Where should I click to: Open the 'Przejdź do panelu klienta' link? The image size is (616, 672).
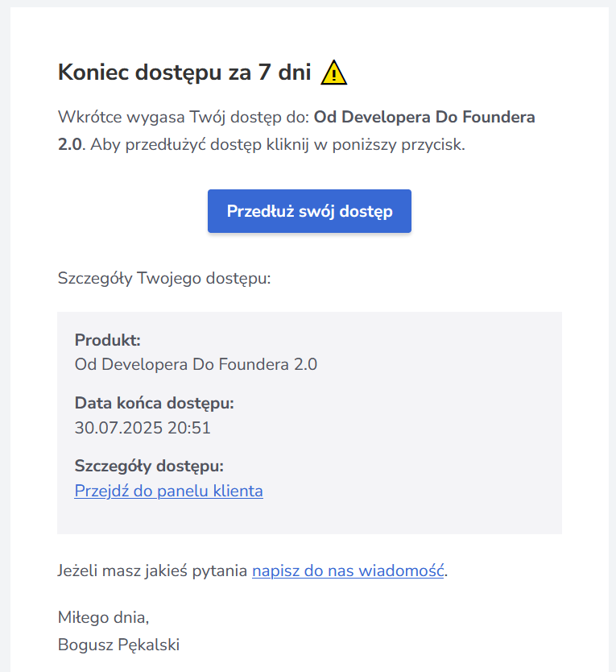168,491
